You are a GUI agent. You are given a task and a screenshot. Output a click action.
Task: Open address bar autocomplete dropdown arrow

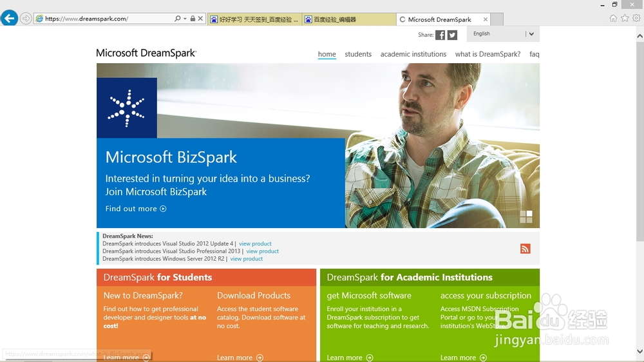point(185,19)
